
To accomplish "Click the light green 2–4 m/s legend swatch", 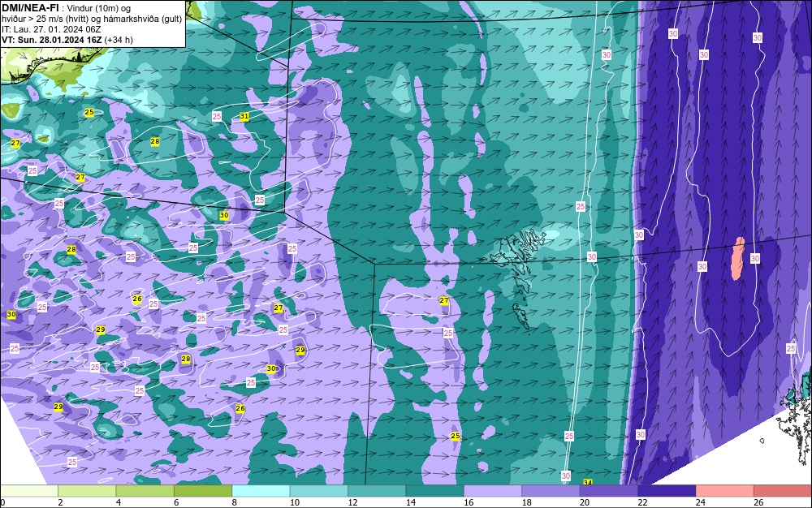I will [x=87, y=491].
